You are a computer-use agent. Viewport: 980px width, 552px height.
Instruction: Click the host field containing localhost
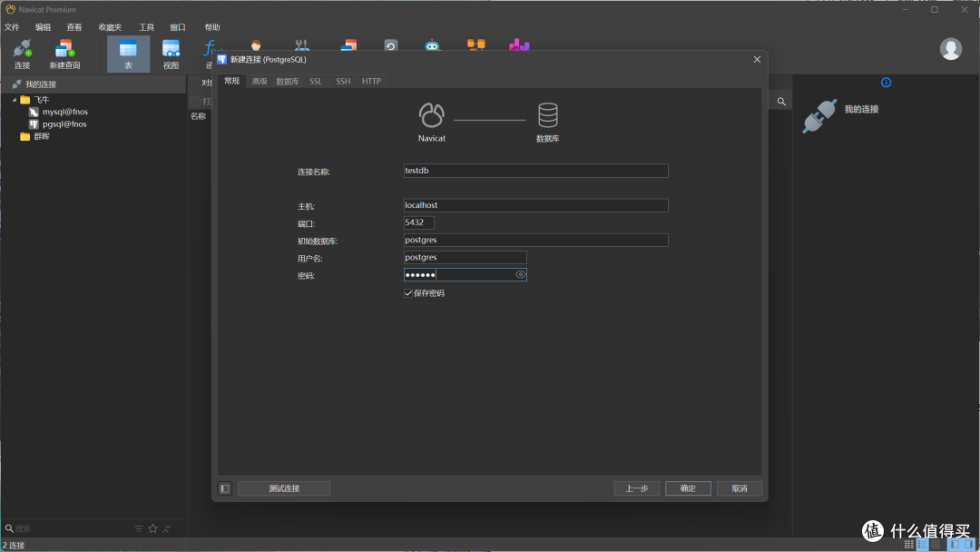pos(535,205)
